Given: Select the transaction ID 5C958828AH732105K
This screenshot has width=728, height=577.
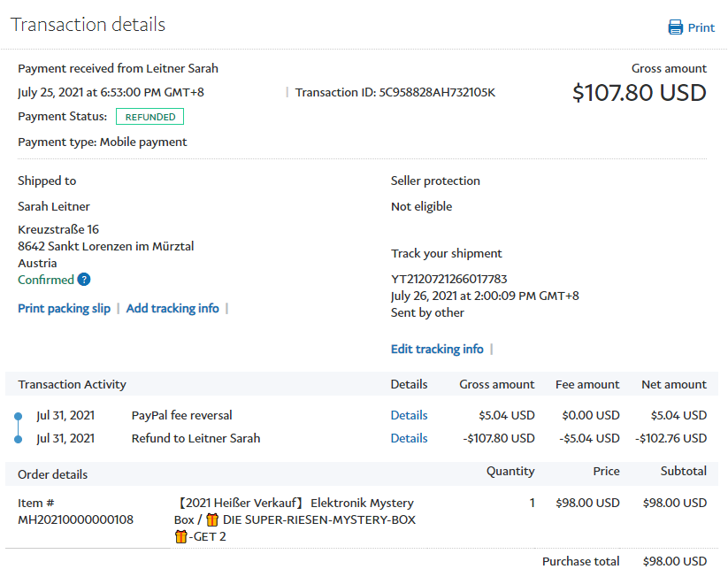Looking at the screenshot, I should pyautogui.click(x=437, y=92).
